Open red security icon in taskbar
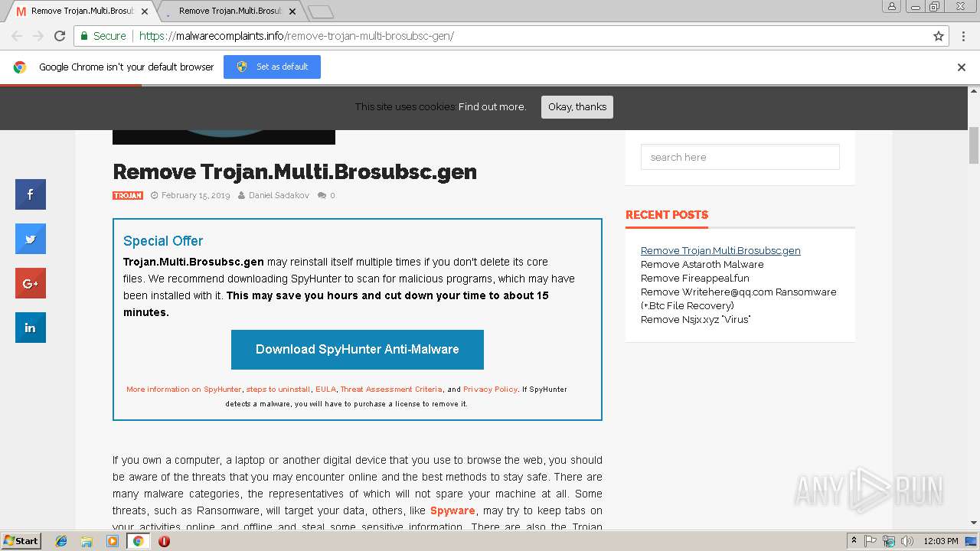Screen dimensions: 980x551 tap(164, 541)
